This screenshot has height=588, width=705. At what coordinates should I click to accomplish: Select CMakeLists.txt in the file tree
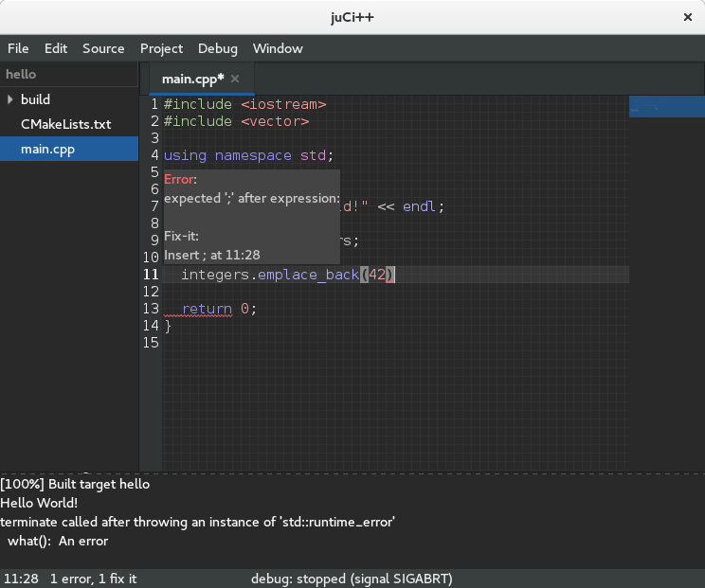[x=65, y=124]
